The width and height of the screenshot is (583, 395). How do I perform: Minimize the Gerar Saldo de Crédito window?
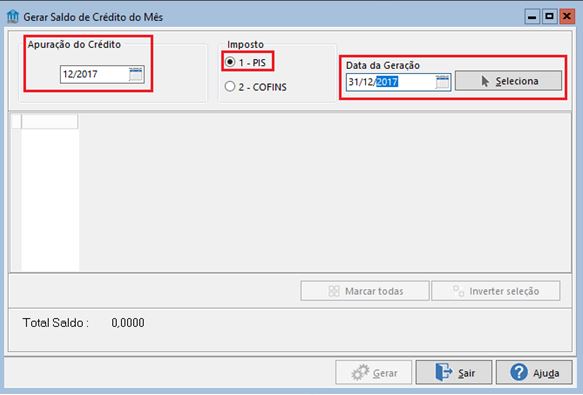click(x=532, y=17)
